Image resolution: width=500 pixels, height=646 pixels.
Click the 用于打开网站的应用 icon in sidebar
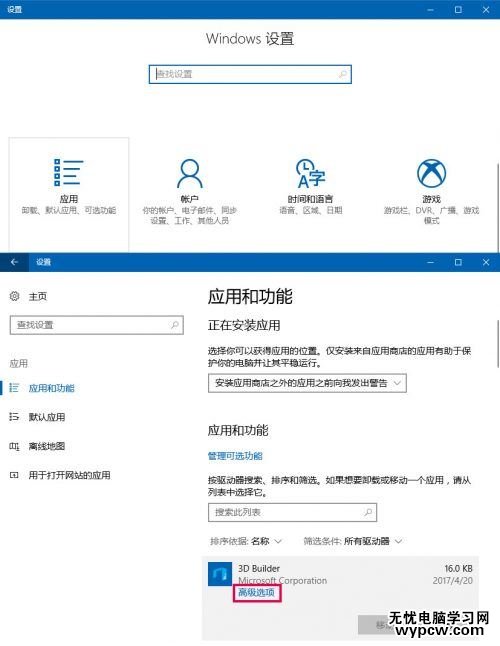14,475
